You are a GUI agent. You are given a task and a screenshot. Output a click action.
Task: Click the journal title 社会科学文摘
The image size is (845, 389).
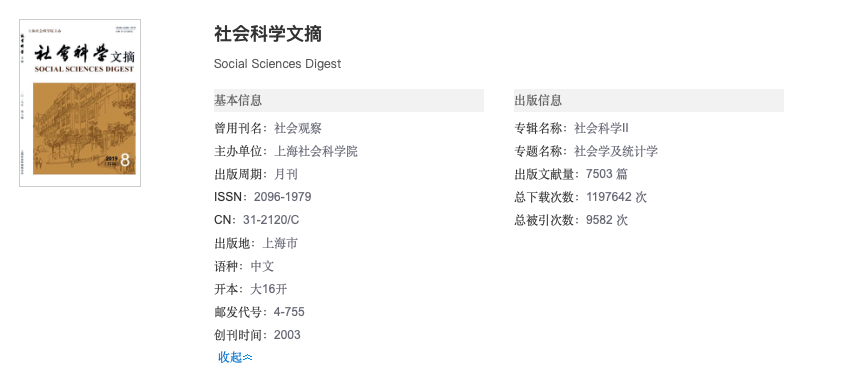coord(268,33)
